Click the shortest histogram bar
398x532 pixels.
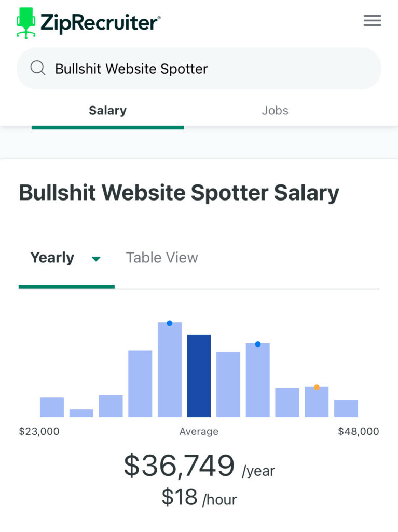click(81, 413)
